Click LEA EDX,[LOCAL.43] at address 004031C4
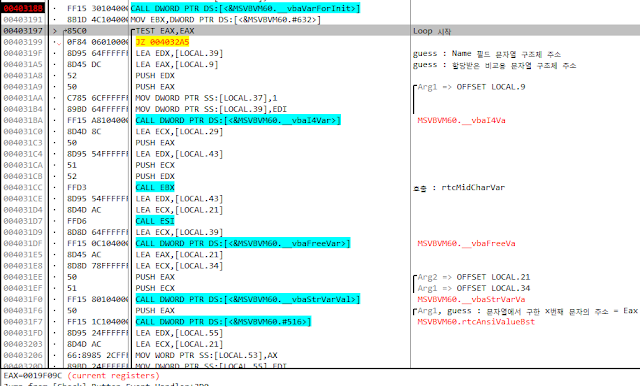The image size is (640, 386). (x=180, y=154)
